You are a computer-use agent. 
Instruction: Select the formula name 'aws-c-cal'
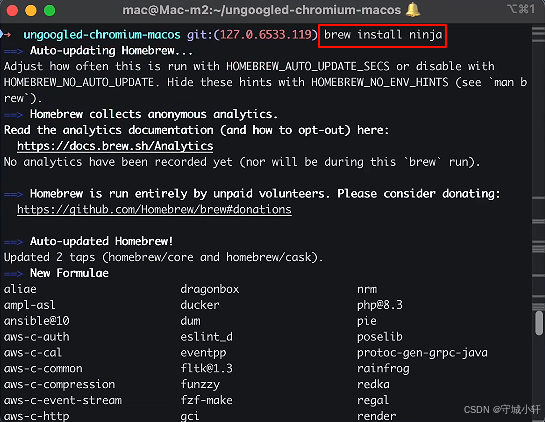33,353
